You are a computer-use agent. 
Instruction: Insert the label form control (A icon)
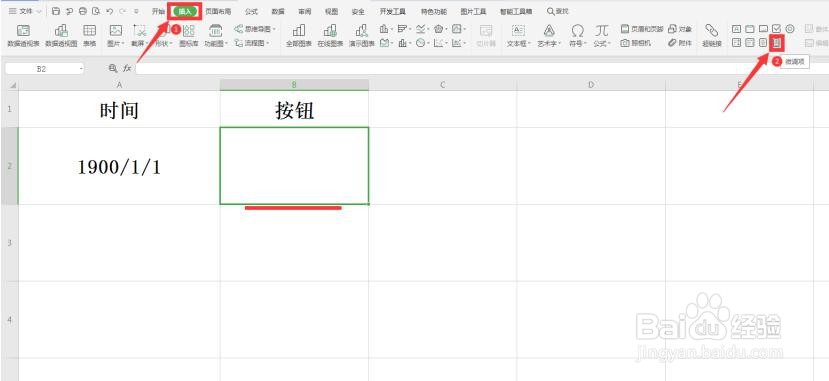click(x=736, y=29)
